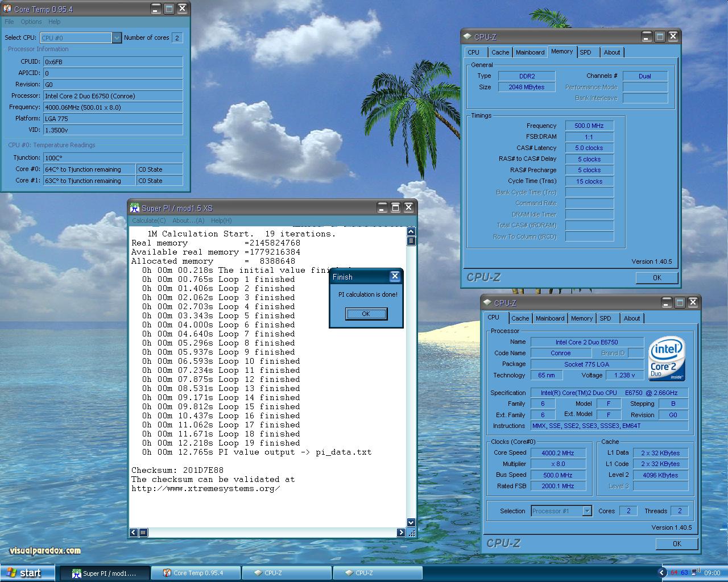Click the xtremesystems.org URL text

(205, 488)
